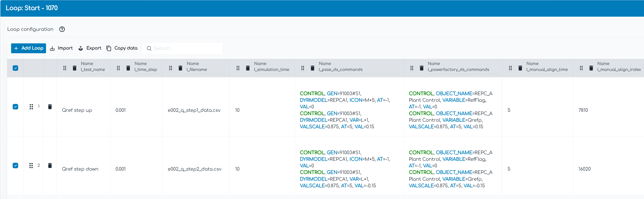
Task: Click drag handle for row 2
Action: coord(31,165)
